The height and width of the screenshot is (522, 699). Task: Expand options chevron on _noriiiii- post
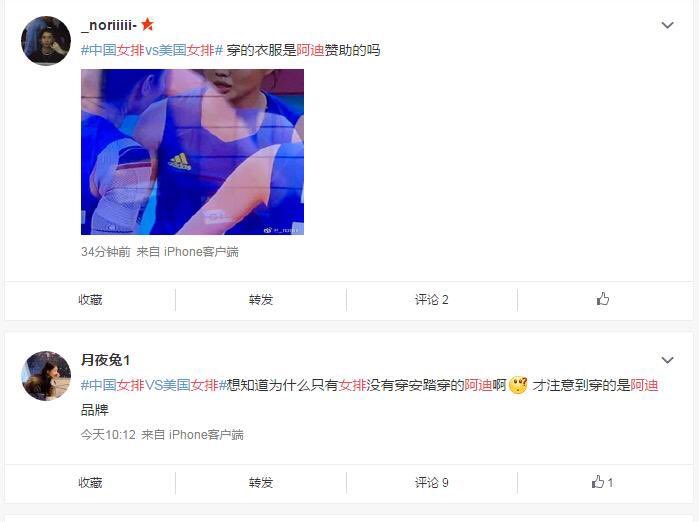pyautogui.click(x=667, y=25)
